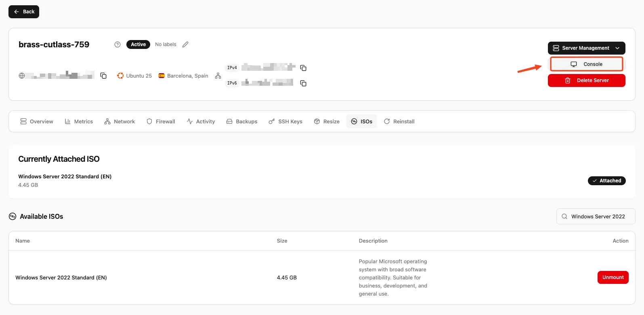Click the trash icon in Delete Server
Viewport: 644px width, 315px height.
[x=568, y=80]
